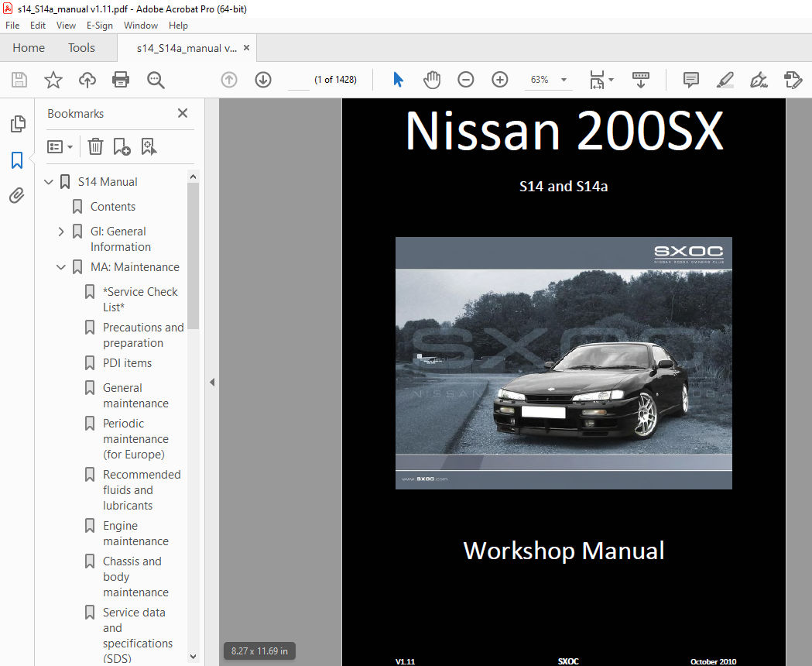Click the 8.27 x 11.69 in page size label
This screenshot has height=666, width=812.
coord(259,651)
